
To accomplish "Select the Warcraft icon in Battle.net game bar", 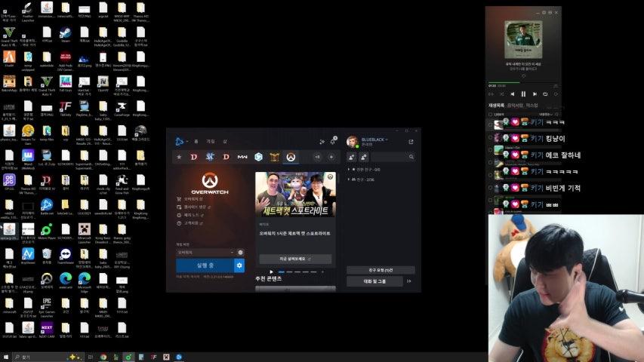I will (274, 157).
